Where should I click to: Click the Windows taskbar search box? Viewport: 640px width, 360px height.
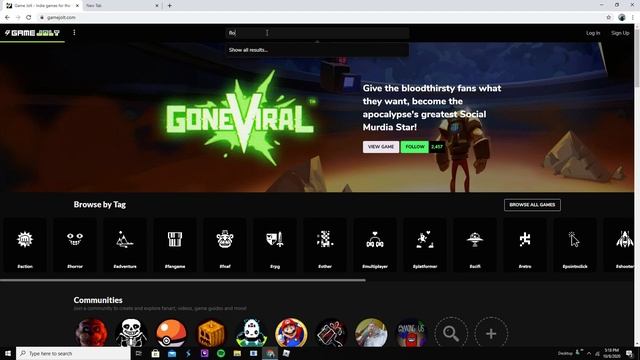coord(73,353)
